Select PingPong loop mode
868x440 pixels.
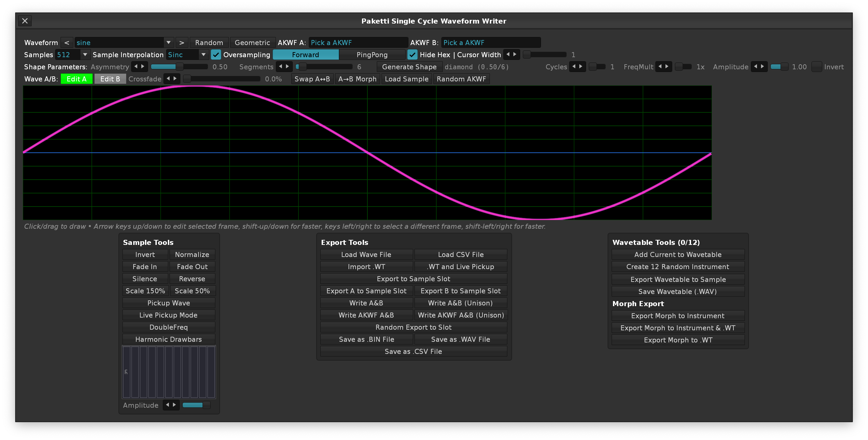click(x=372, y=54)
